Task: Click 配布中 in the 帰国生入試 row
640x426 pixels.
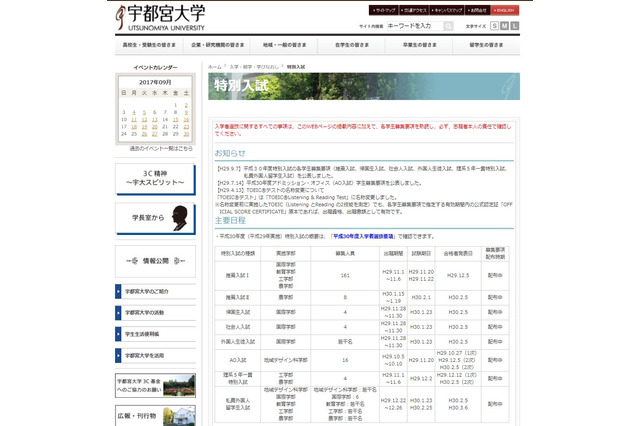Action: coord(495,312)
